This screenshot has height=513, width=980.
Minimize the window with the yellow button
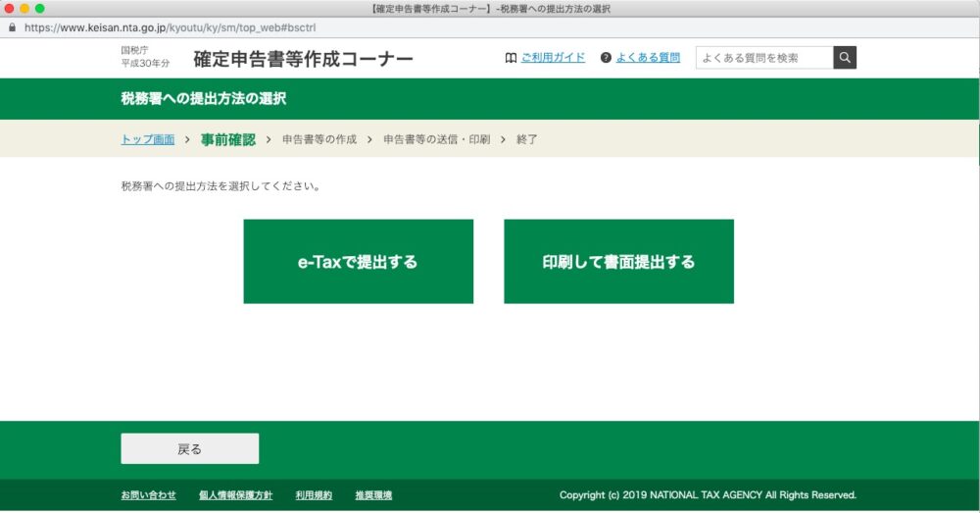point(24,9)
